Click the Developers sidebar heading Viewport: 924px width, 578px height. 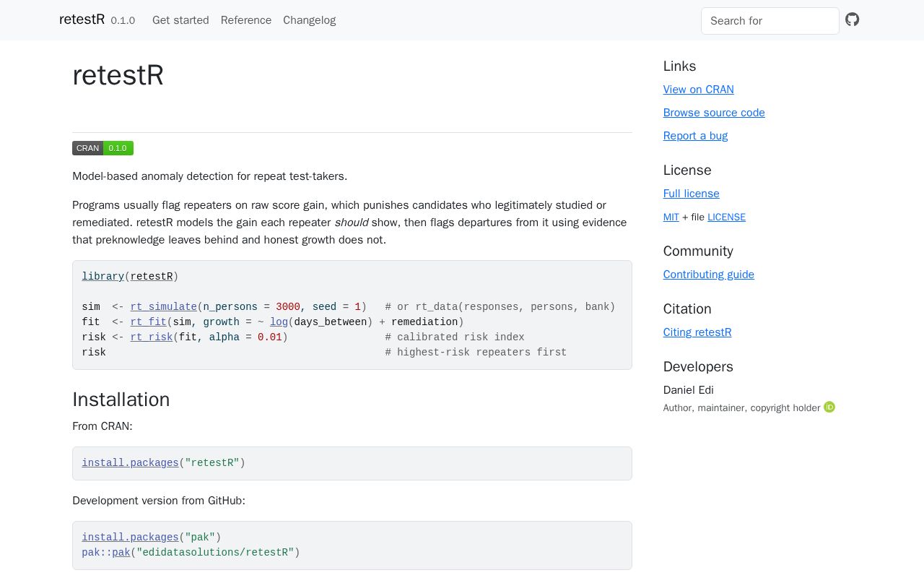[698, 367]
